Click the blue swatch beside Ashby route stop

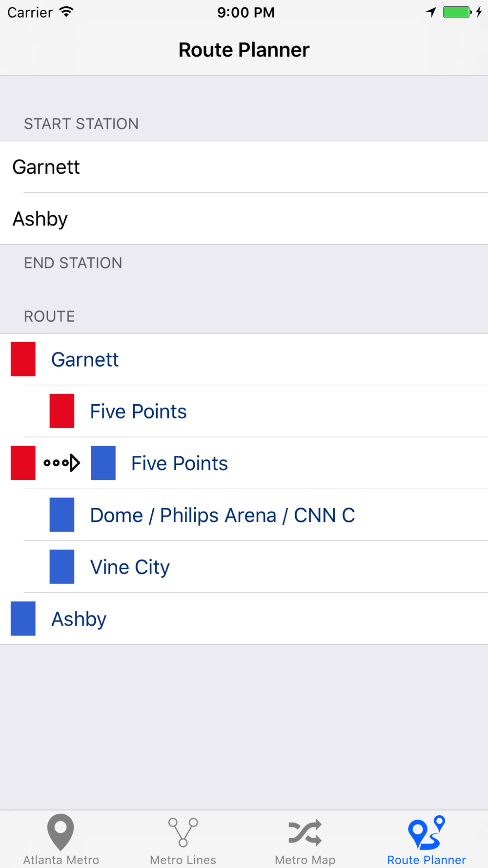[x=23, y=619]
